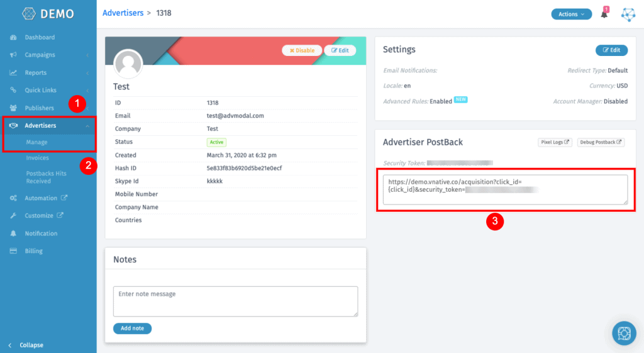Expand the Campaigns sidebar menu
Screen dimensions: 644x353
click(40, 55)
